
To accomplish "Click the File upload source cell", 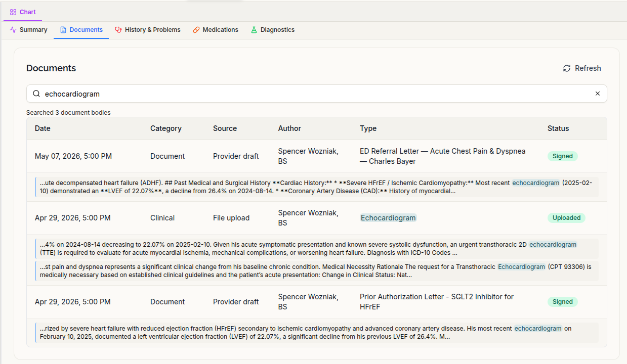I will [231, 218].
